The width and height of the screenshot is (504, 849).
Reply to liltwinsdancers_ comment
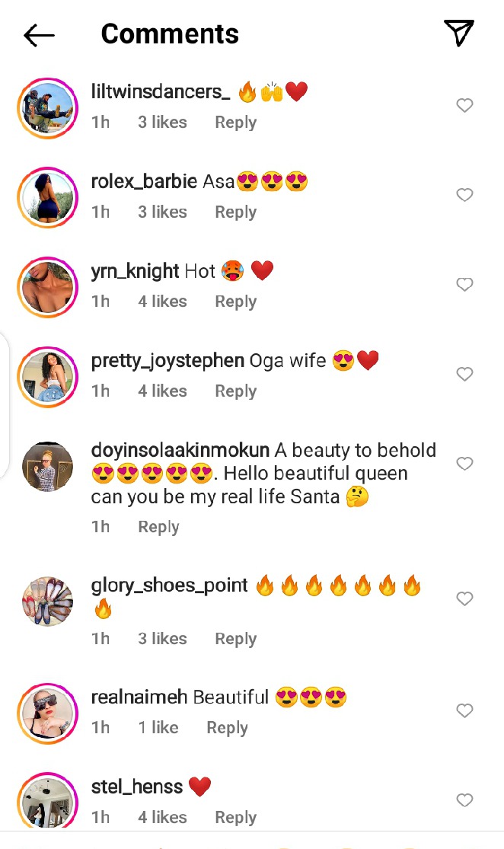pos(235,123)
